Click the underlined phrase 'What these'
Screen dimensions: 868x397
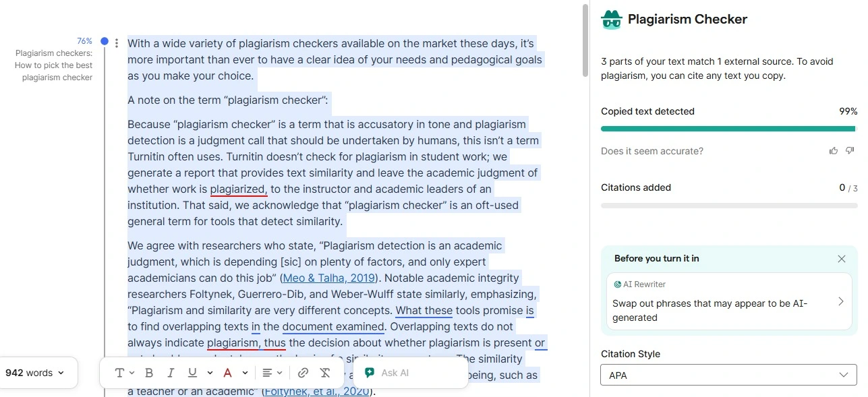(x=424, y=311)
